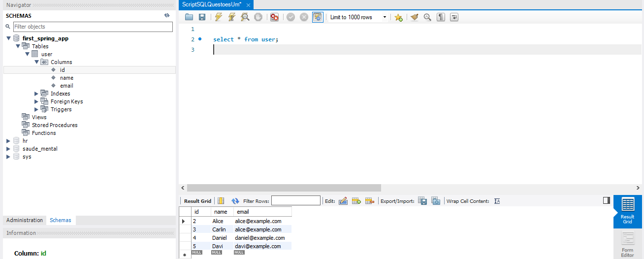Sort results by id column header
The height and width of the screenshot is (259, 644).
tap(201, 212)
